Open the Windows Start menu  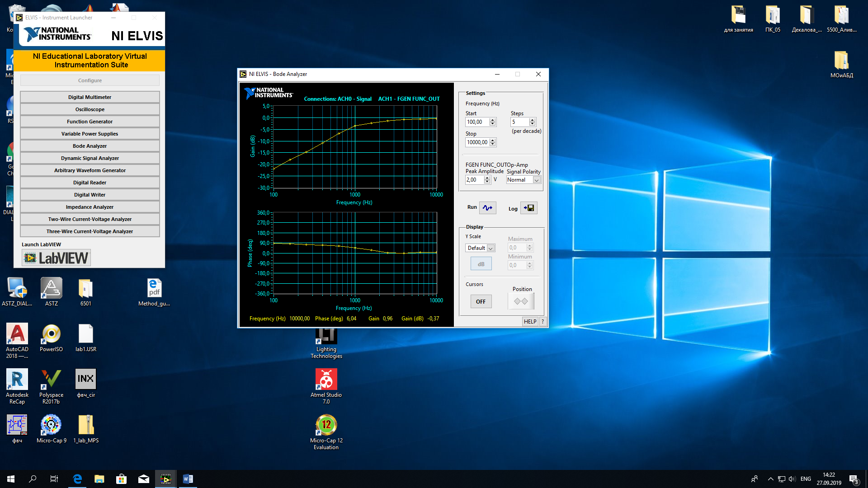pyautogui.click(x=11, y=479)
